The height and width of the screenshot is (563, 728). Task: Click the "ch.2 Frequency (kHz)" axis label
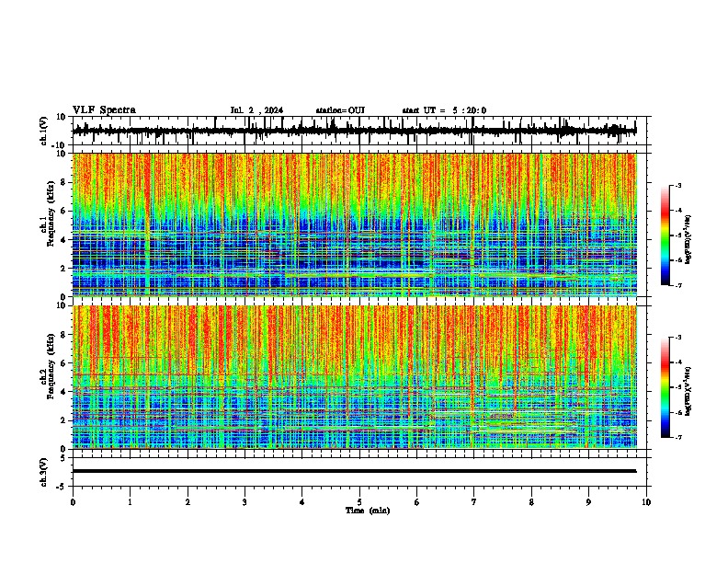coord(47,366)
